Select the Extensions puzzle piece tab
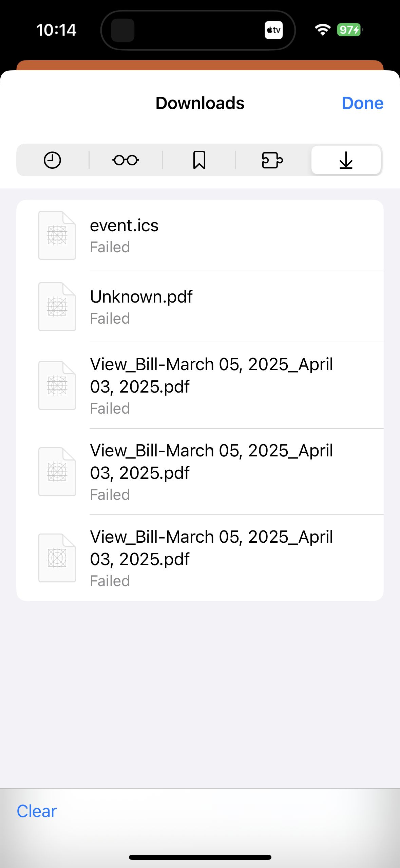 [x=272, y=160]
